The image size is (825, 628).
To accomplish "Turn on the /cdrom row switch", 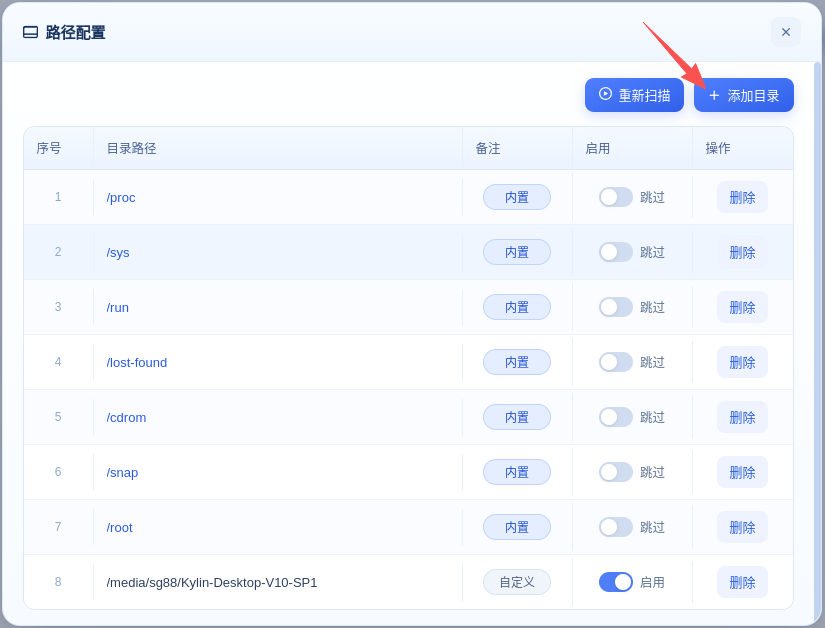I will 615,417.
